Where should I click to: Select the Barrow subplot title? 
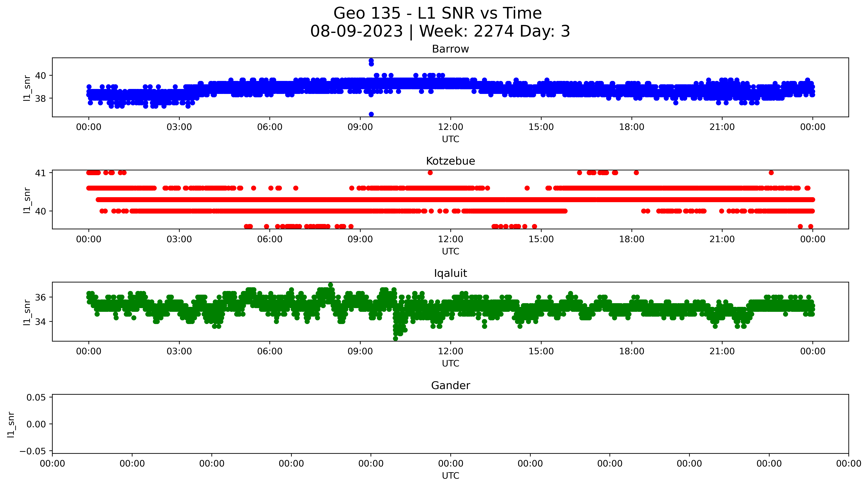(451, 49)
